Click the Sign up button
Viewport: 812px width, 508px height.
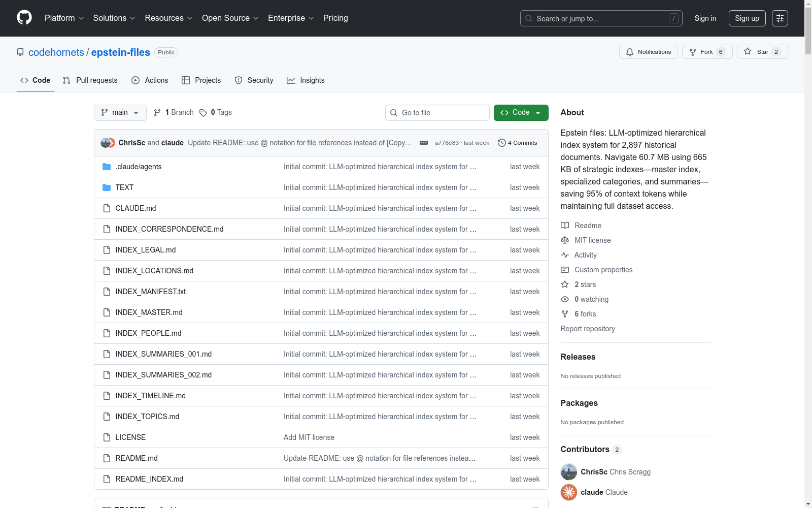(747, 18)
